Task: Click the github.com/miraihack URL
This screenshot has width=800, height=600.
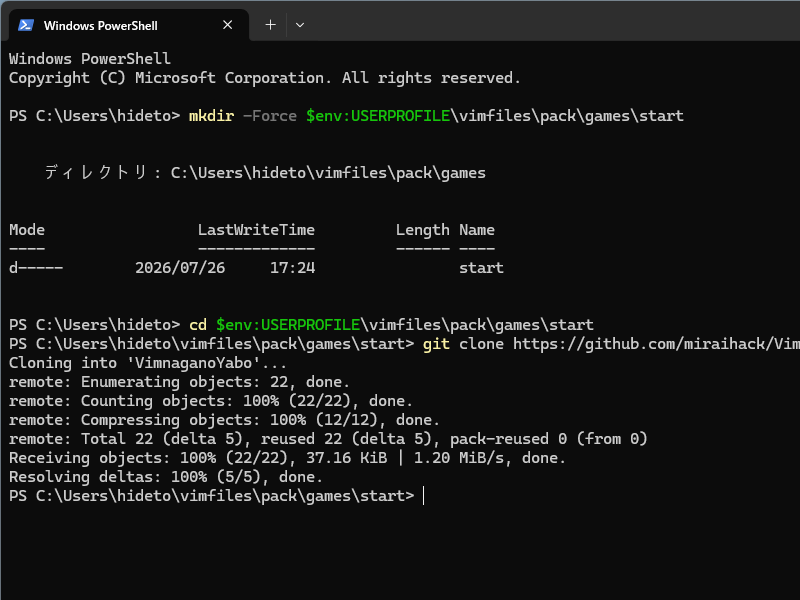Action: point(656,344)
